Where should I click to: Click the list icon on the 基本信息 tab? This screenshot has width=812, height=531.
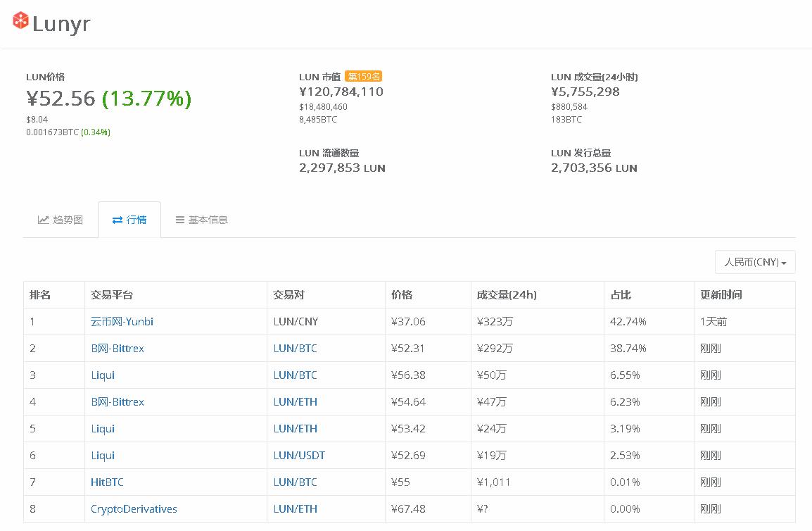181,220
